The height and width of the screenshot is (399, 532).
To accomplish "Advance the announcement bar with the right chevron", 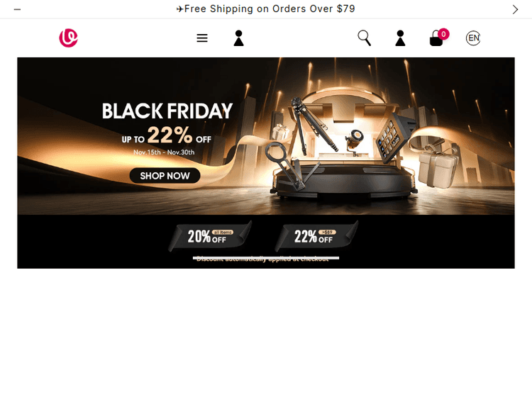I will point(515,9).
